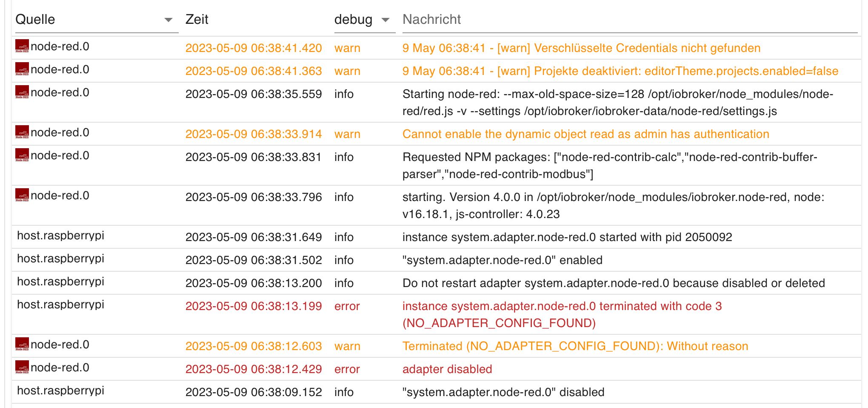868x408 pixels.
Task: Click the Zeit column header
Action: click(197, 20)
